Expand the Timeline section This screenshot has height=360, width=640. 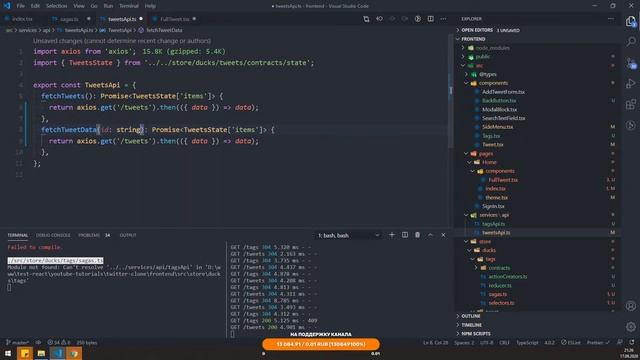tap(471, 325)
